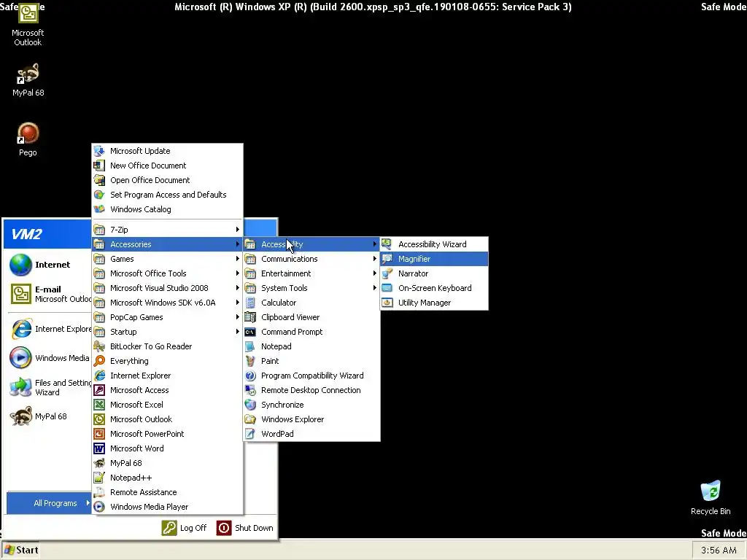Click the BitLocker To Go Reader icon

[99, 346]
